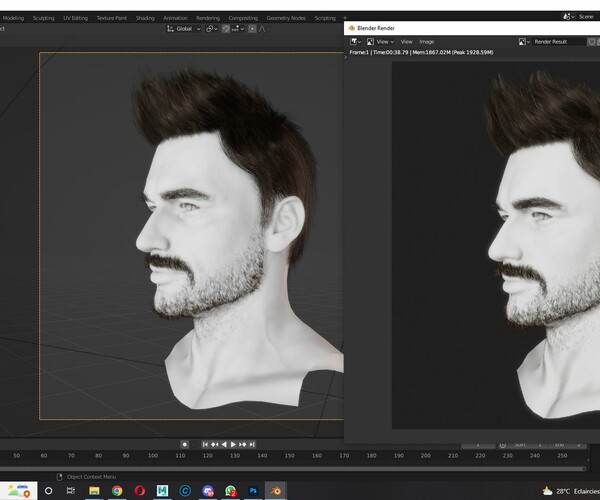Click the End frame field in the timeline
This screenshot has width=600, height=500.
(566, 445)
